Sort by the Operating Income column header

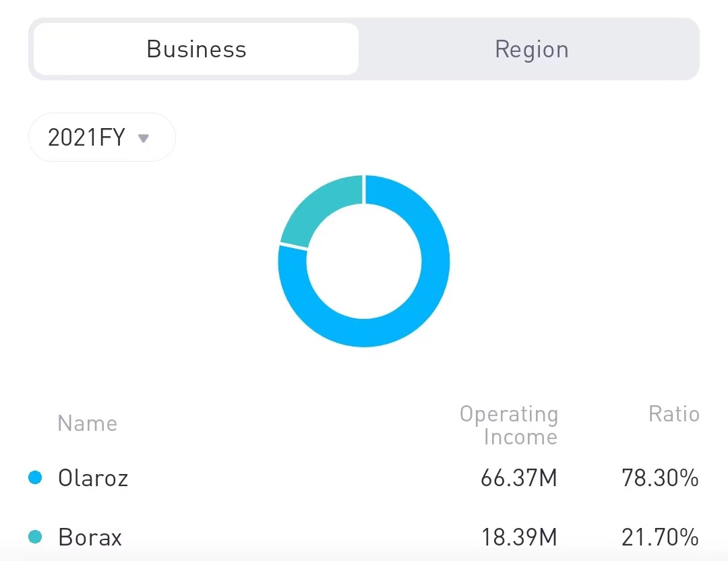click(509, 425)
